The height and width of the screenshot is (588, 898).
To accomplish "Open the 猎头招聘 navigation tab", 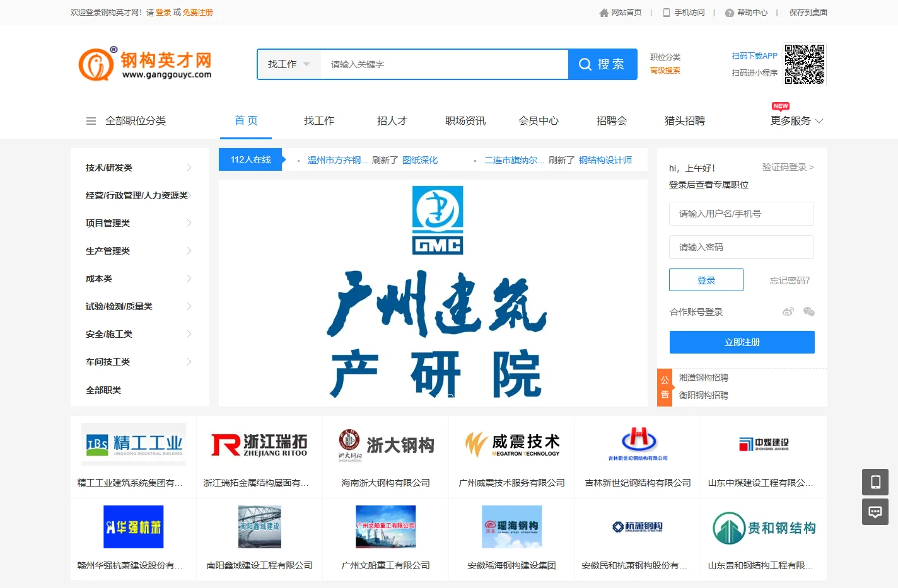I will [685, 121].
